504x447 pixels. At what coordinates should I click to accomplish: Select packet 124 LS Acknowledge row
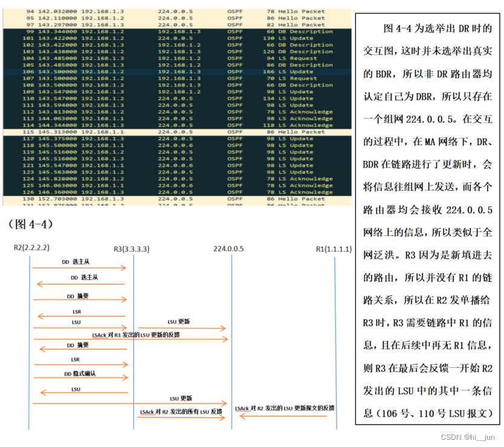pyautogui.click(x=177, y=179)
